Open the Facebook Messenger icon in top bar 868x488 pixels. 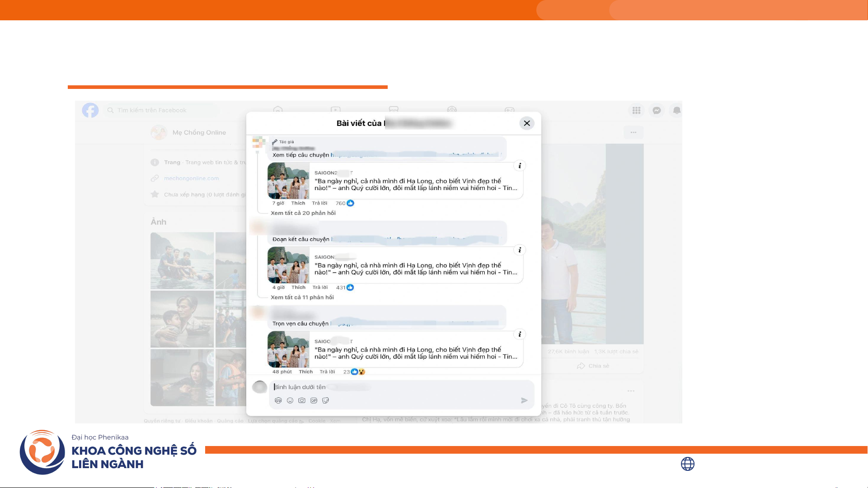point(657,111)
